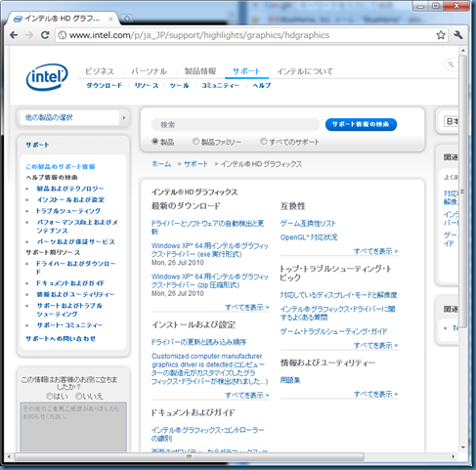
Task: Click すべてを表示 under トップ・トラブルシューティング
Action: tap(376, 345)
